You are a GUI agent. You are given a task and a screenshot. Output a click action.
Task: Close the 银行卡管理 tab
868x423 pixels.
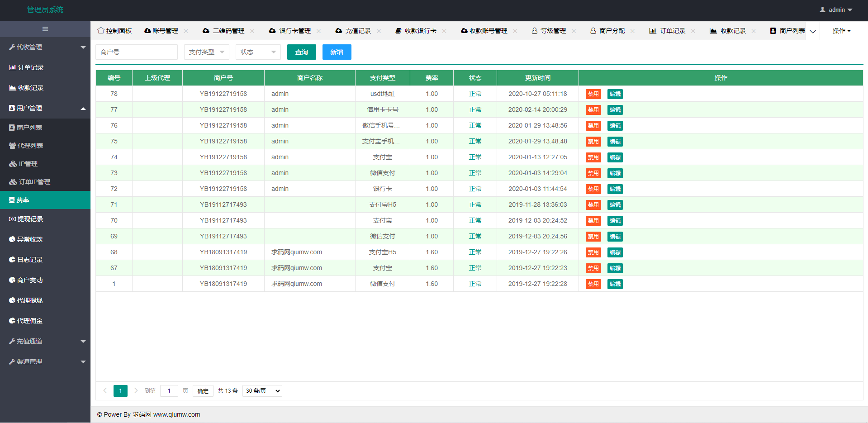pyautogui.click(x=318, y=31)
